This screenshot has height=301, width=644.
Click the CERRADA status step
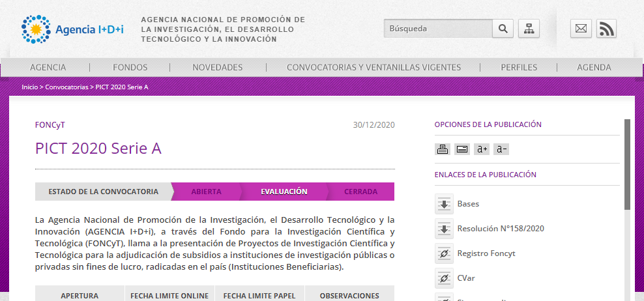point(360,192)
